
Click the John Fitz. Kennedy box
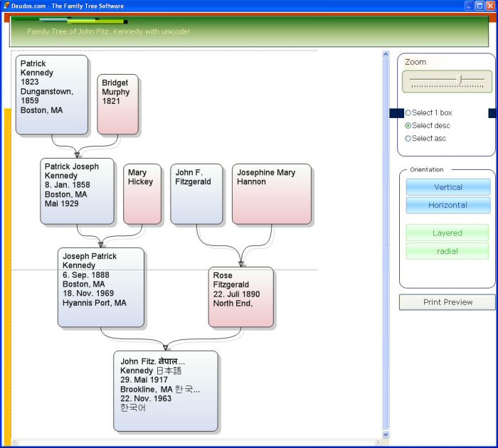[x=165, y=390]
